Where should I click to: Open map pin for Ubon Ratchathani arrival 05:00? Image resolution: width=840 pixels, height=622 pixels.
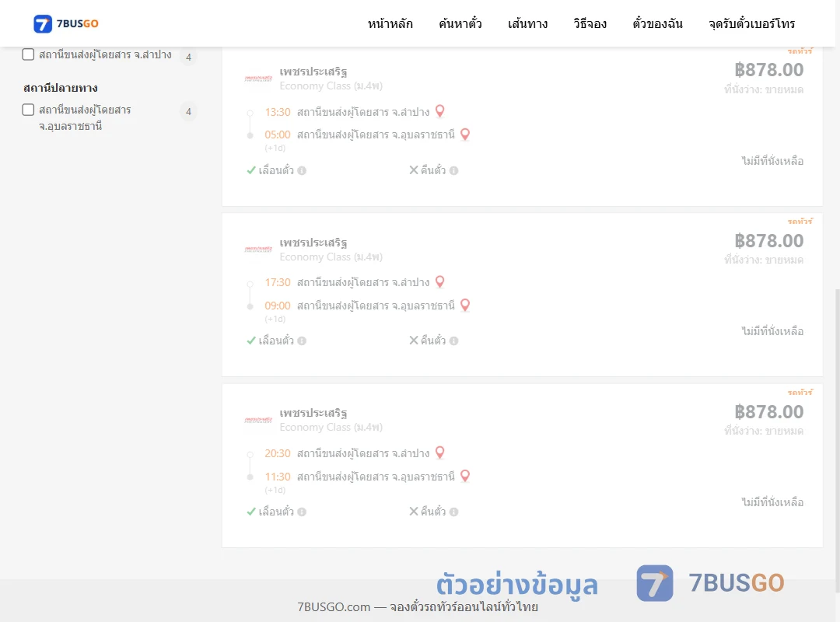[465, 135]
